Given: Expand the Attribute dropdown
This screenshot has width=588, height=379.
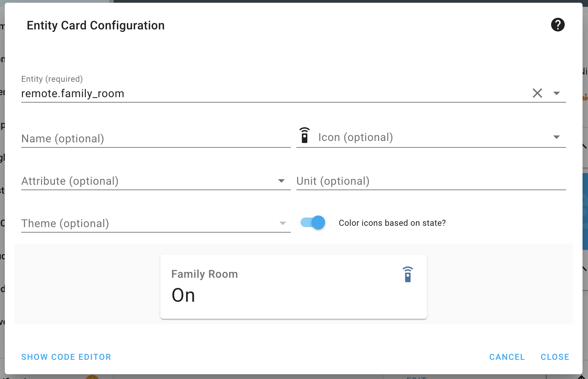Looking at the screenshot, I should pyautogui.click(x=281, y=181).
